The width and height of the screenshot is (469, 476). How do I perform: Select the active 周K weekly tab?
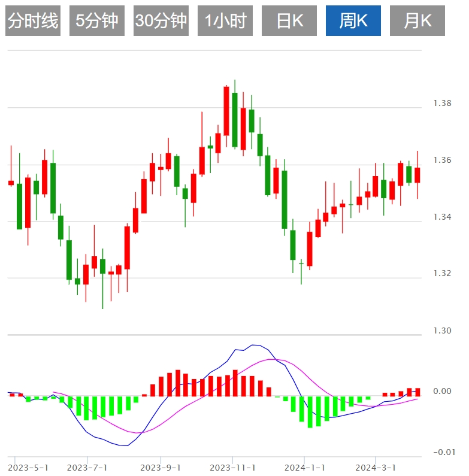coord(353,20)
